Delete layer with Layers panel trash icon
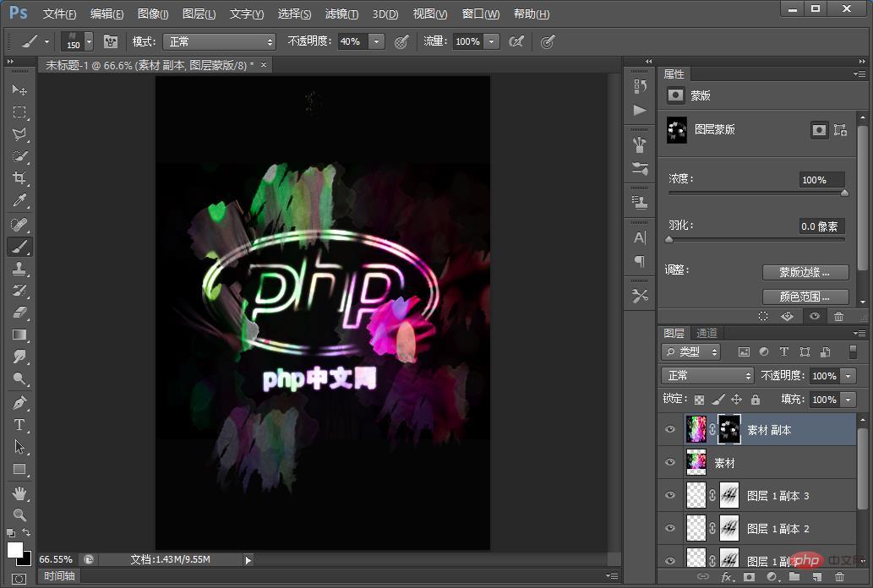873x588 pixels. pos(839,577)
